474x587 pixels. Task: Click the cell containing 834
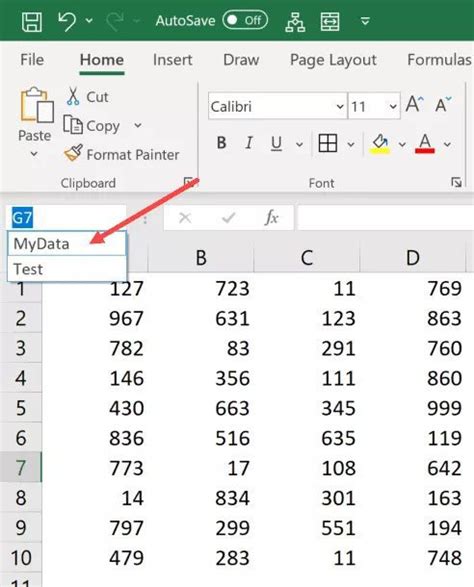coord(201,498)
